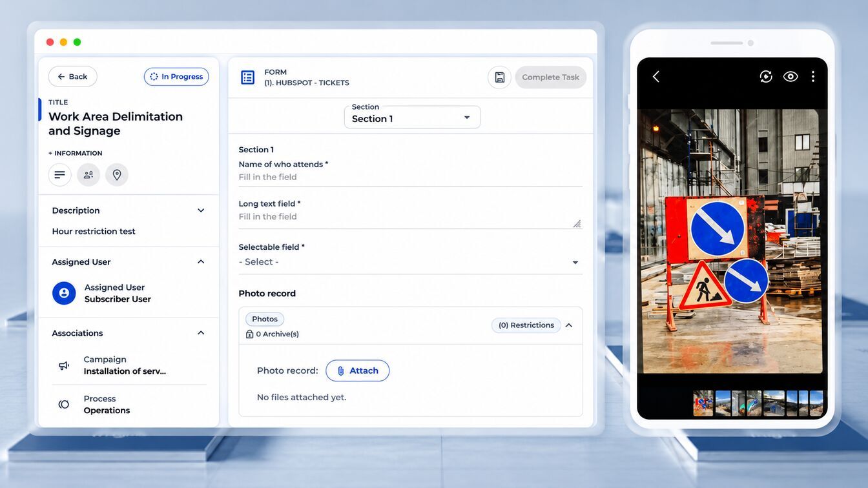Screen dimensions: 868x488
Task: Click the Campaign megaphone icon
Action: coord(64,365)
